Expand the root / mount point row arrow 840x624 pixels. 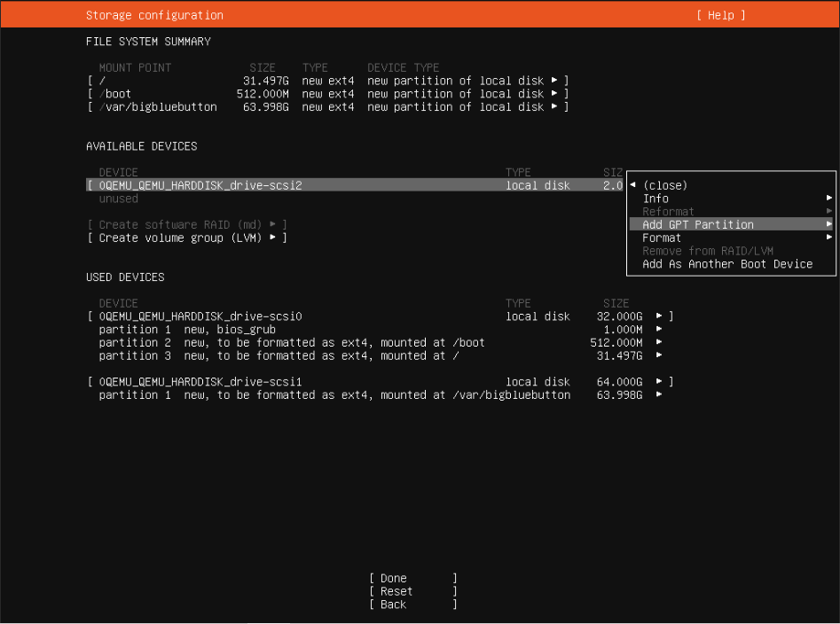click(x=554, y=81)
